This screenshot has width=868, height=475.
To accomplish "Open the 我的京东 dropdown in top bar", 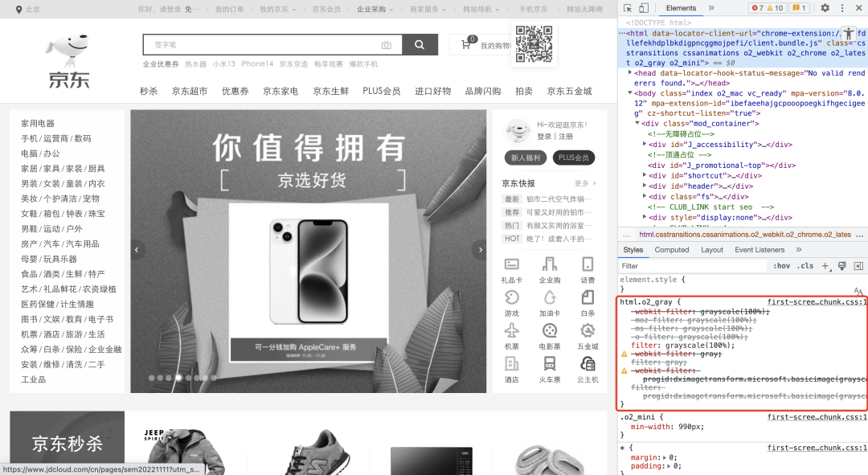I will coord(278,10).
